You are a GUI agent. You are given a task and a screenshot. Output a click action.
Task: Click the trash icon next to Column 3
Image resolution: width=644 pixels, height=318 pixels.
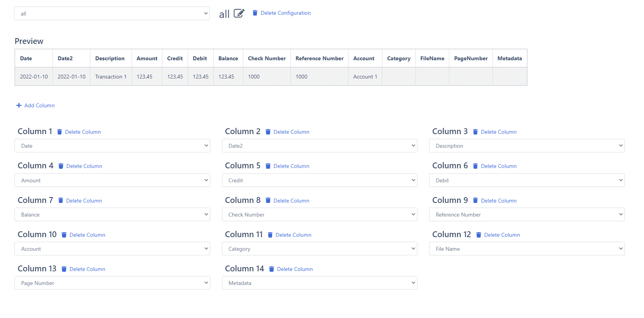point(475,132)
